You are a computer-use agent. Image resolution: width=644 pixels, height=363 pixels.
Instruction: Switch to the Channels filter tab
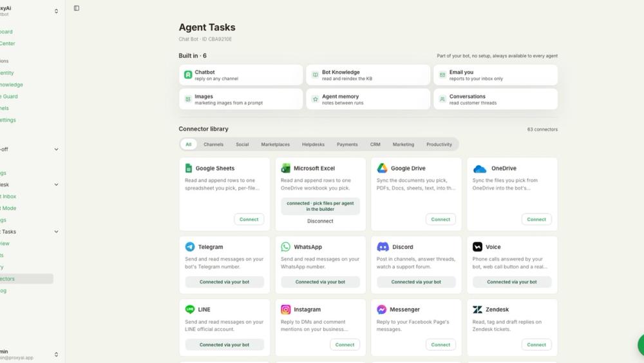214,144
